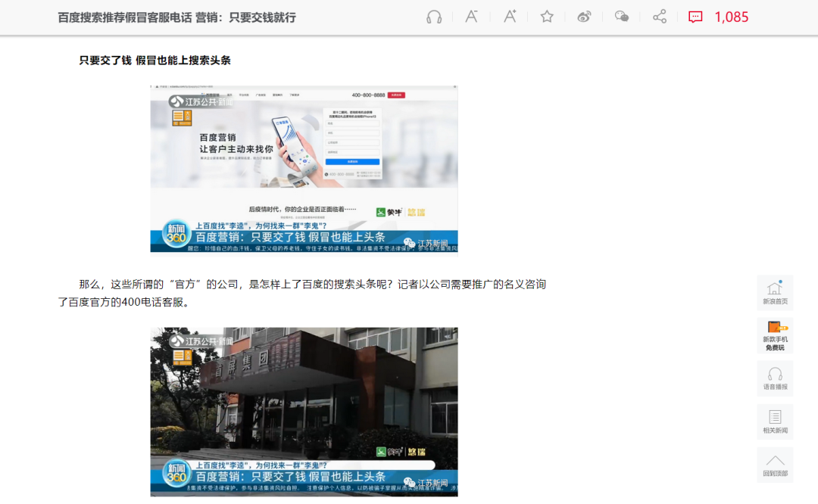
Task: Share article to Weibo
Action: [x=584, y=17]
